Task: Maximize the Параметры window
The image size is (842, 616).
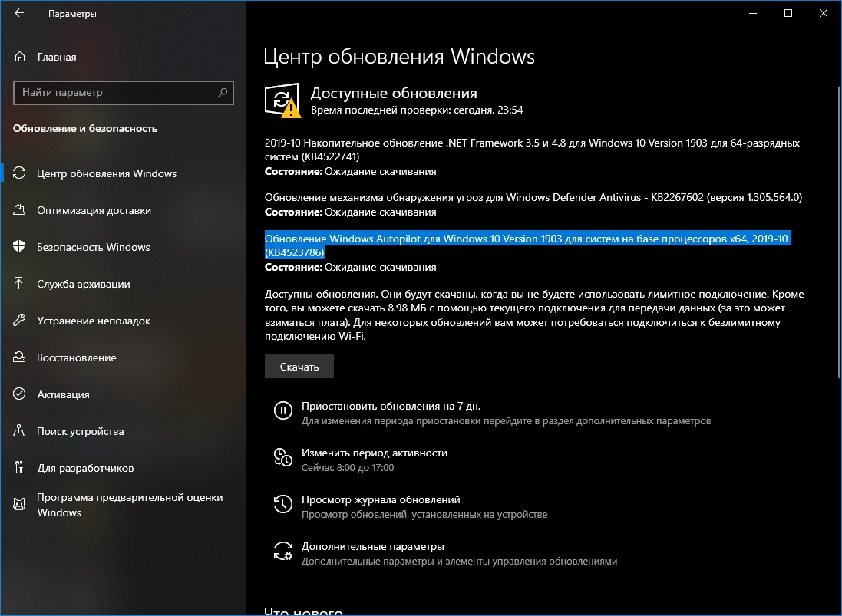Action: tap(788, 13)
